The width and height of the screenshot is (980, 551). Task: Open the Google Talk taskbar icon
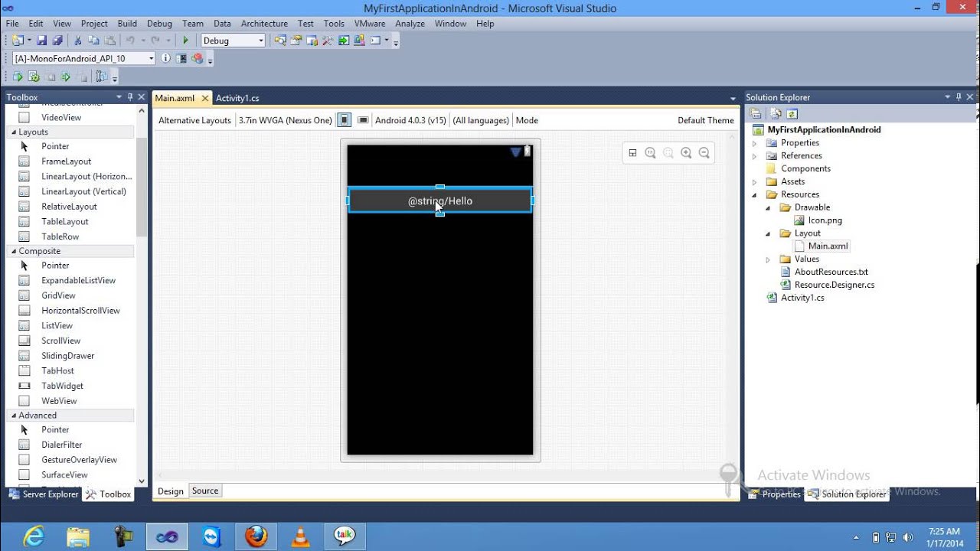tap(345, 536)
